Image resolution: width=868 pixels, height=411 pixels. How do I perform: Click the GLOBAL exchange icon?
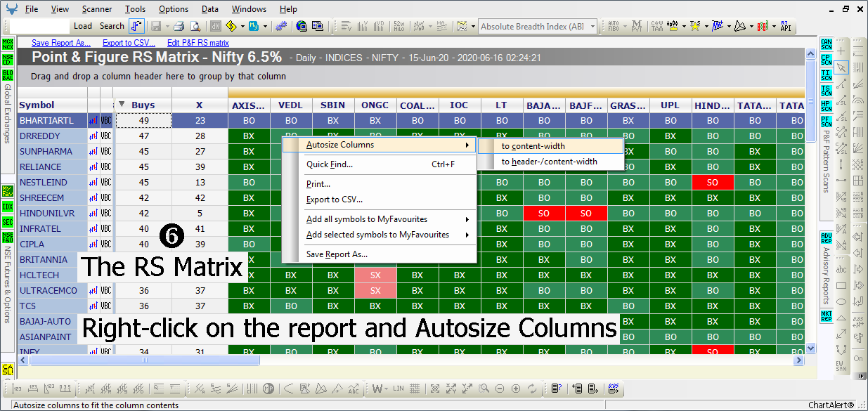(x=8, y=74)
